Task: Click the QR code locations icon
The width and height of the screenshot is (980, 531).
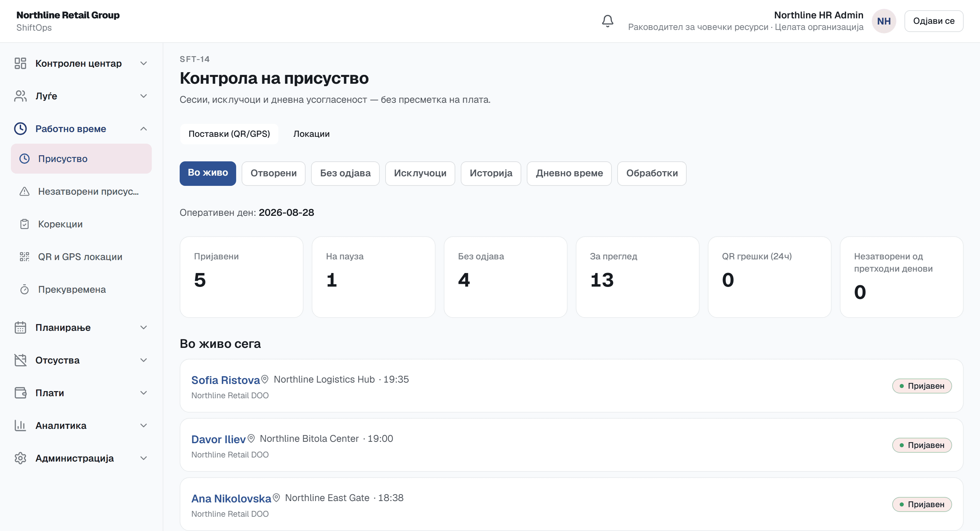Action: 24,257
